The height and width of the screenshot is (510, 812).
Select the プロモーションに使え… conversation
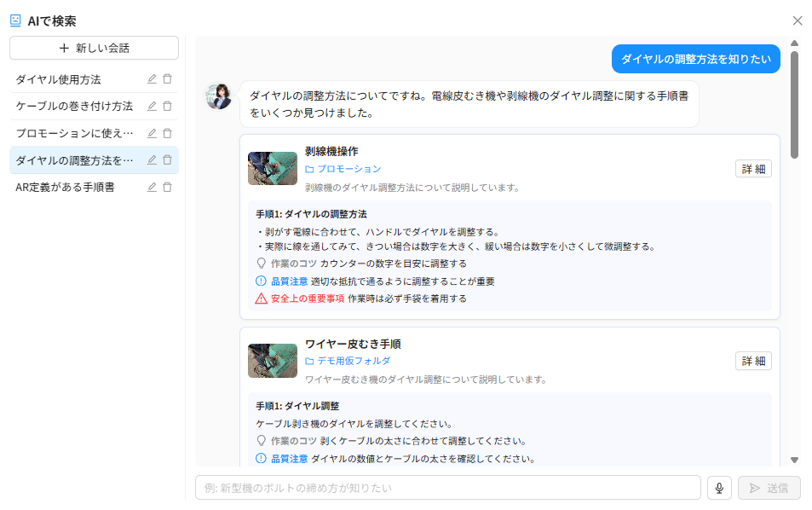pos(74,133)
